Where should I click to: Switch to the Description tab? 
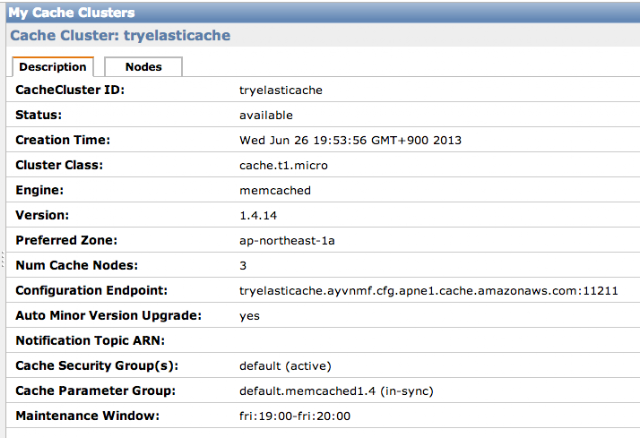[x=53, y=67]
